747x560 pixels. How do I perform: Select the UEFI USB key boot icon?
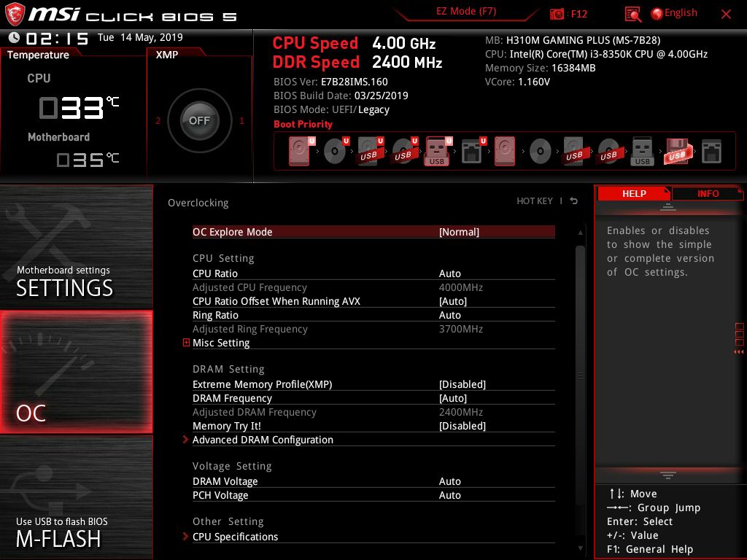438,151
